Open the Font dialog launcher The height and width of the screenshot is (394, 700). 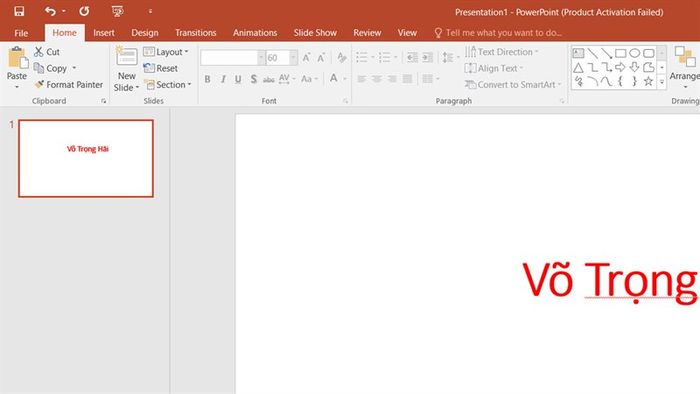point(346,101)
